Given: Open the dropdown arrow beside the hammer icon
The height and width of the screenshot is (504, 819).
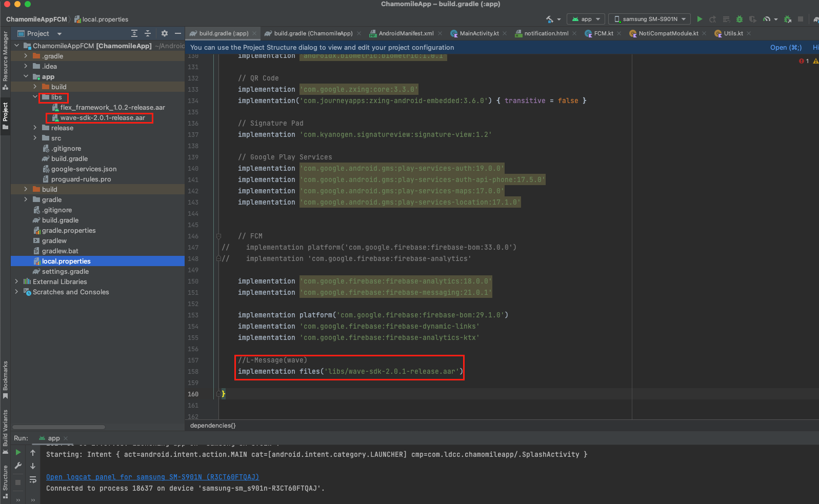Looking at the screenshot, I should (x=559, y=19).
